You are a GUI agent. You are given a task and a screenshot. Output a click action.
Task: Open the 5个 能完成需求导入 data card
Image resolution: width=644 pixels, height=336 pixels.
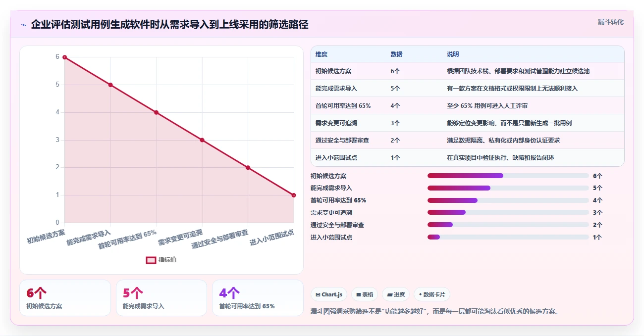161,298
